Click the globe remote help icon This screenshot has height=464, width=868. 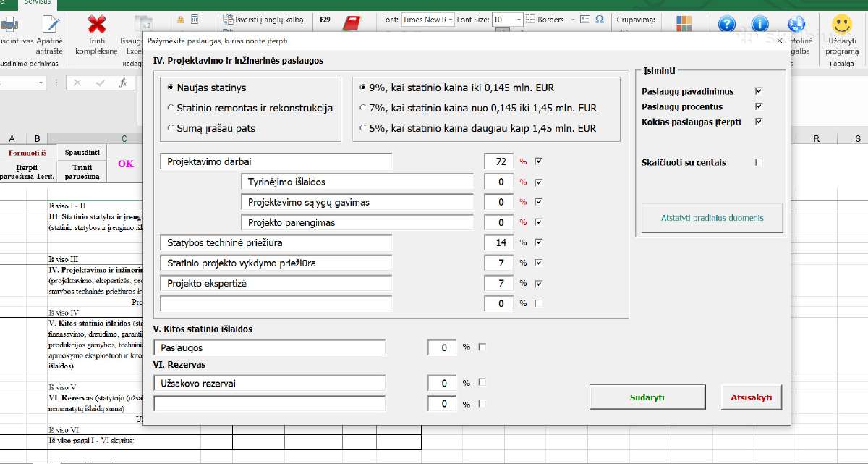[796, 25]
